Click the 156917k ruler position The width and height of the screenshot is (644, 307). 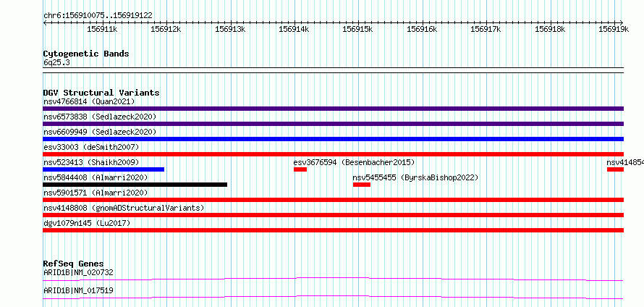486,29
